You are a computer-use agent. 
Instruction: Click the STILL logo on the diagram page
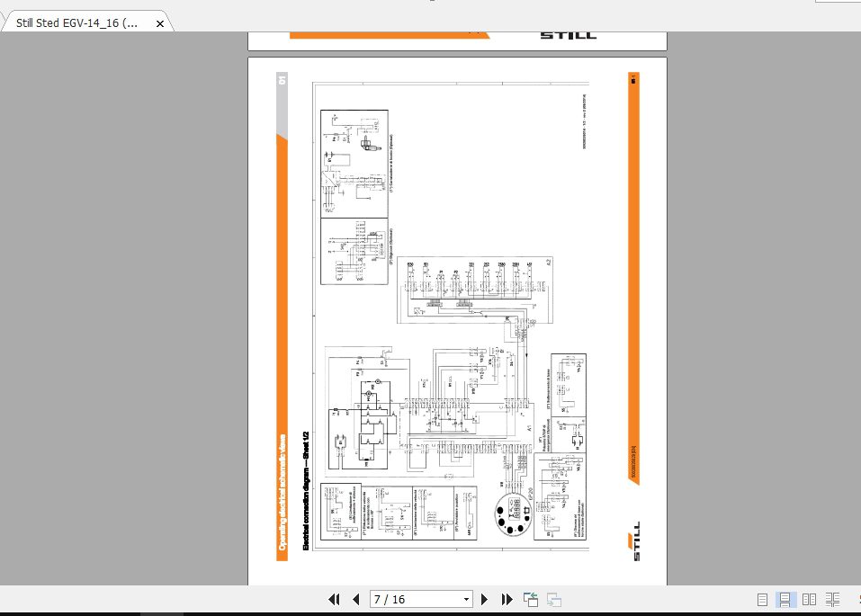634,541
